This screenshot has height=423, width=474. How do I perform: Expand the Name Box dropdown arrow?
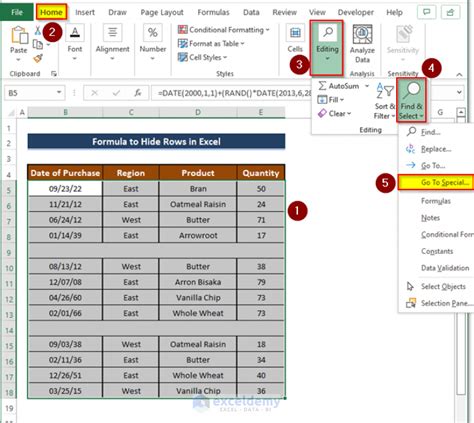(59, 92)
